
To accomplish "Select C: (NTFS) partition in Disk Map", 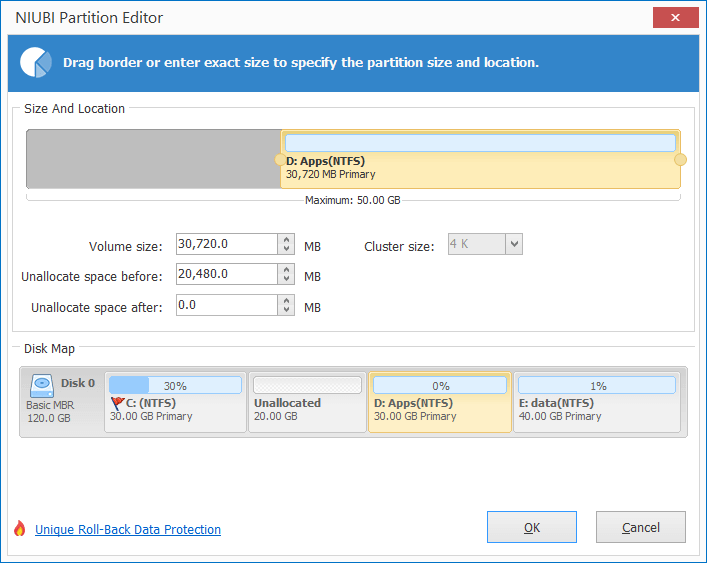I will coord(175,402).
